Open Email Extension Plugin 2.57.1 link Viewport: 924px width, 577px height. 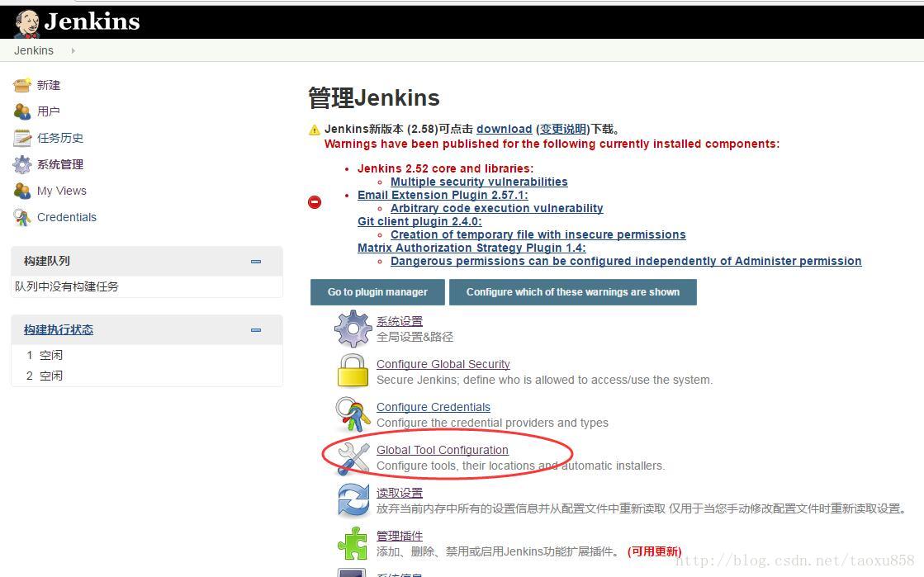(443, 195)
